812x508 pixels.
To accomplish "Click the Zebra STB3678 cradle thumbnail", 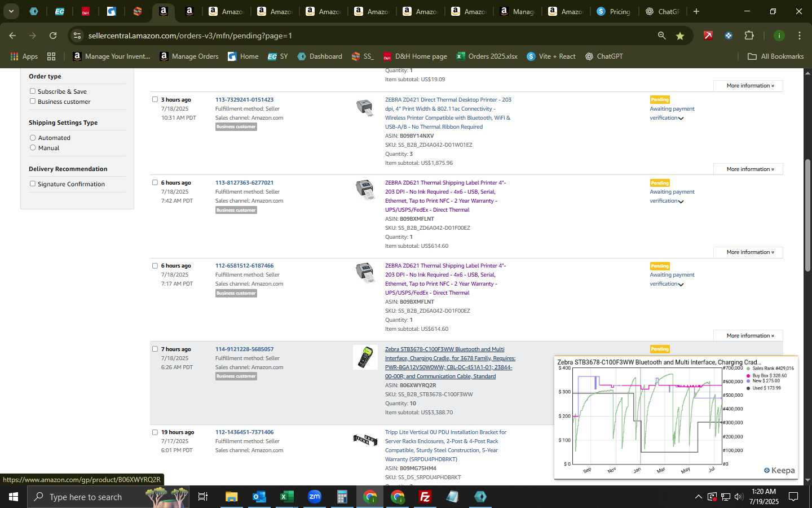I will click(x=365, y=357).
